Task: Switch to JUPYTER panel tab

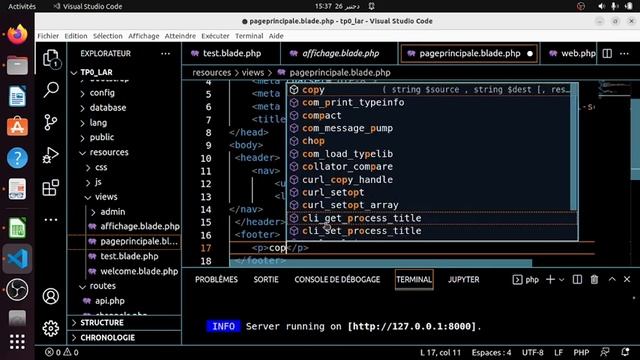Action: pyautogui.click(x=464, y=280)
